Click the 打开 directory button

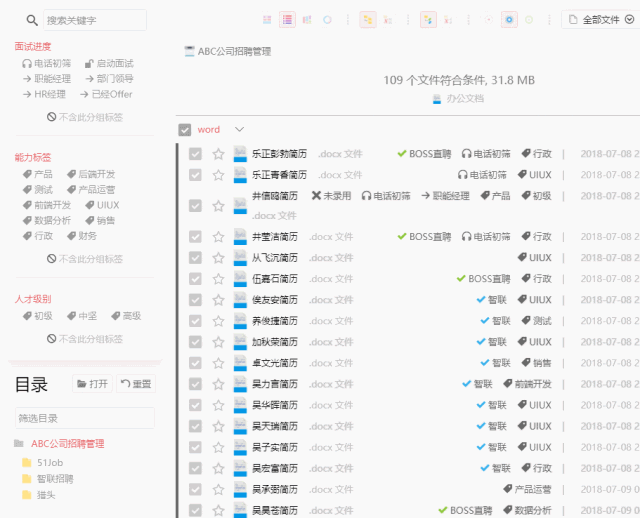pyautogui.click(x=92, y=384)
